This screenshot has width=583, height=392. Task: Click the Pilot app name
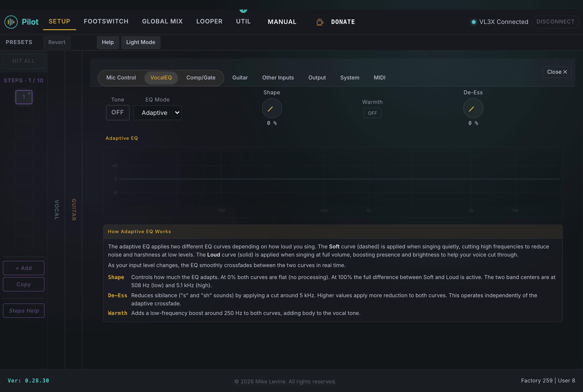(30, 22)
